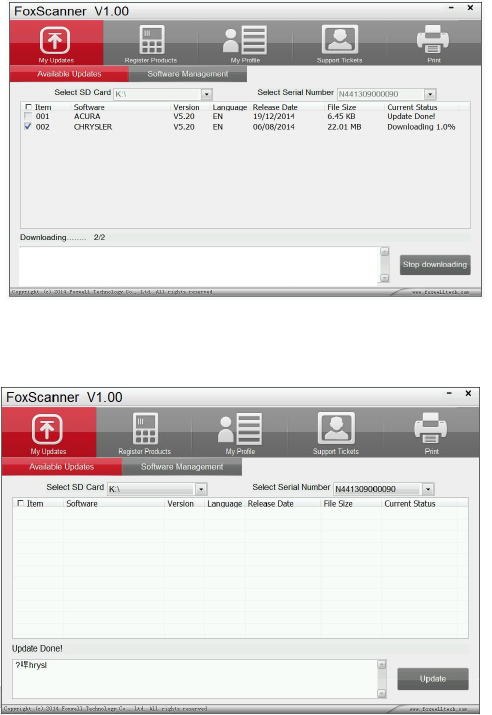Screen dimensions: 492x715
Task: Expand Select Serial Number dropdown in lower window
Action: tap(428, 489)
